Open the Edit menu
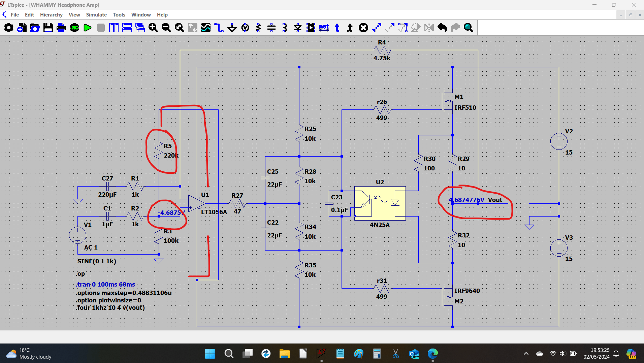Viewport: 644px width, 363px height. [29, 15]
